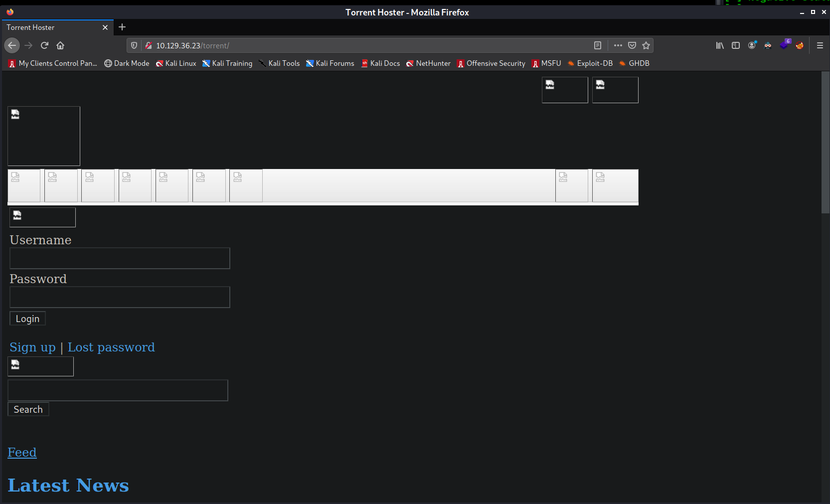Screen dimensions: 830x504
Task: Bookmark this page with star icon
Action: coord(646,45)
